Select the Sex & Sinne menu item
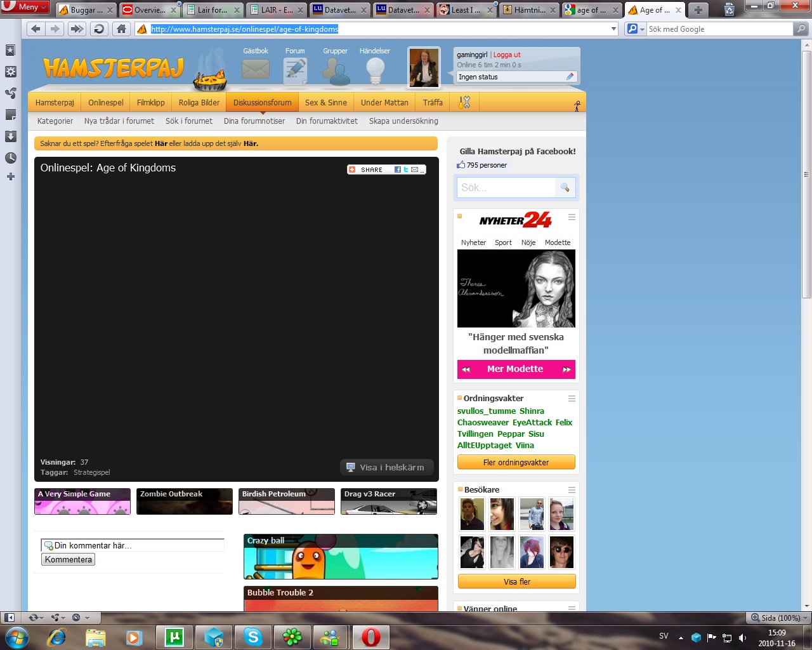Viewport: 812px width, 650px height. [x=326, y=102]
